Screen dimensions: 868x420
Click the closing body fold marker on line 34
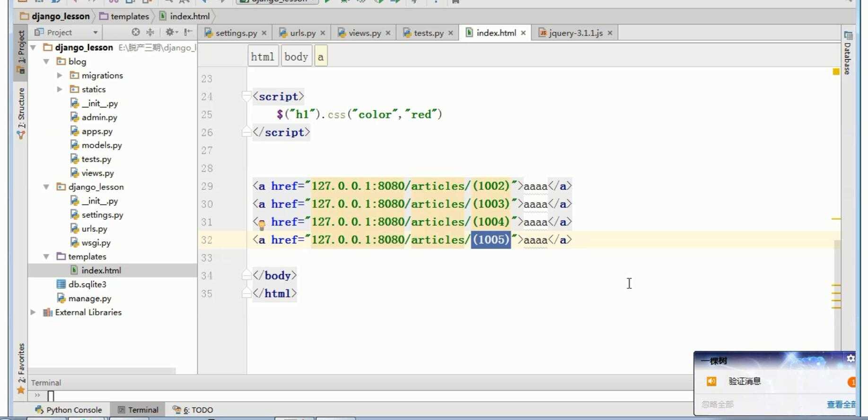246,275
